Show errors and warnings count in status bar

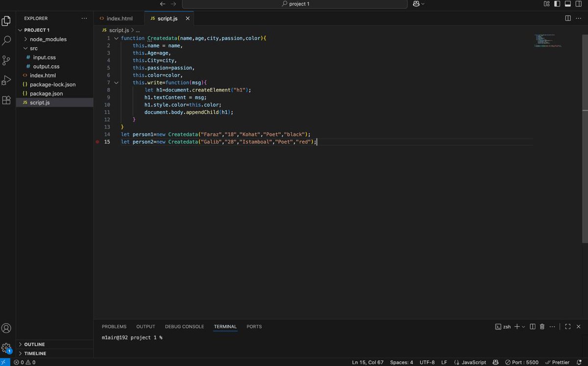coord(24,362)
